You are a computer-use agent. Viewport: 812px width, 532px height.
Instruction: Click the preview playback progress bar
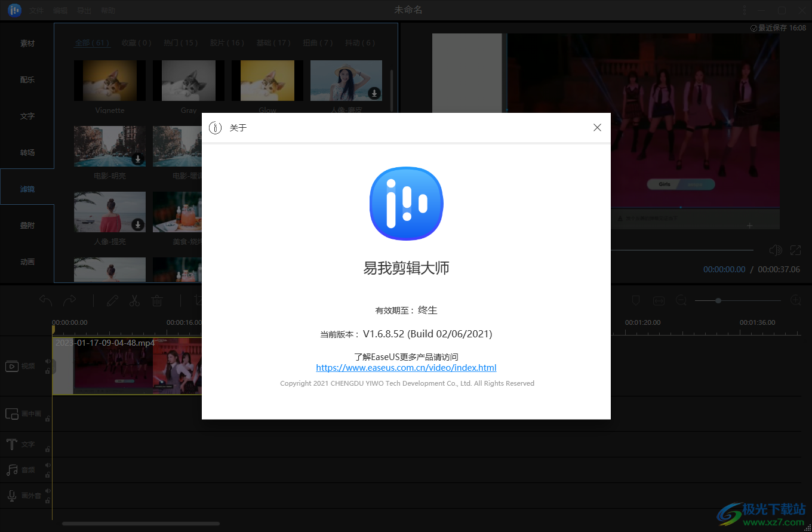pos(682,250)
